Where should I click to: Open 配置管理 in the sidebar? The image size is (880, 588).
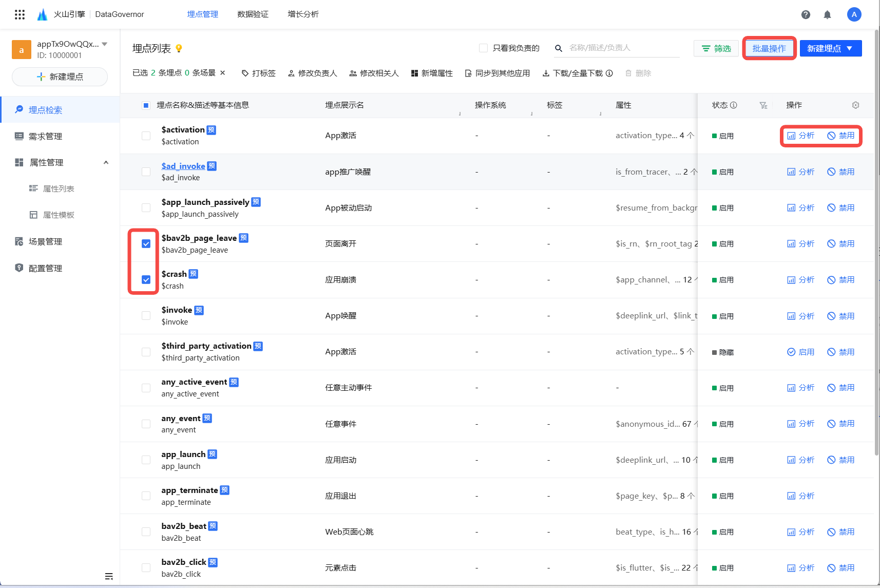[60, 268]
